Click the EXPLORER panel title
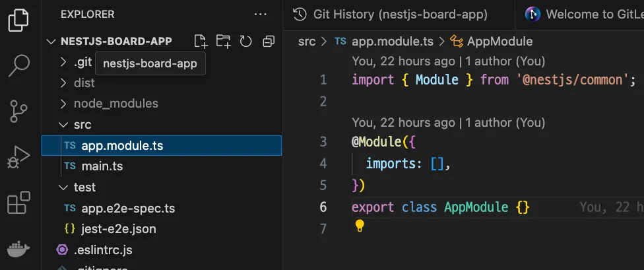644x270 pixels. 88,15
